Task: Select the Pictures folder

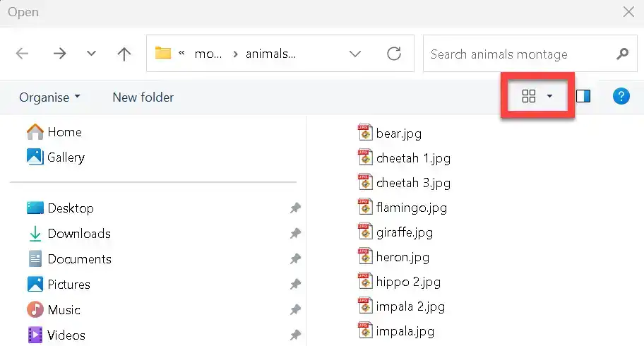Action: coord(68,285)
